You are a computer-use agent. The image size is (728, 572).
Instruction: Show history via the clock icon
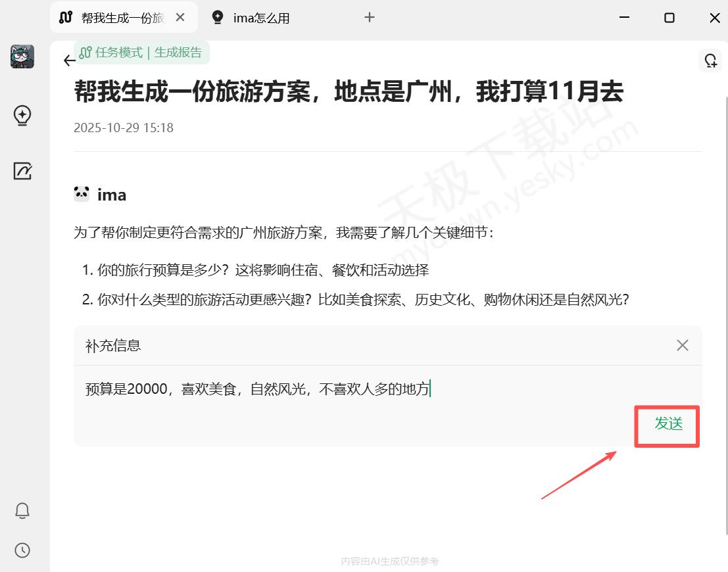pos(22,550)
